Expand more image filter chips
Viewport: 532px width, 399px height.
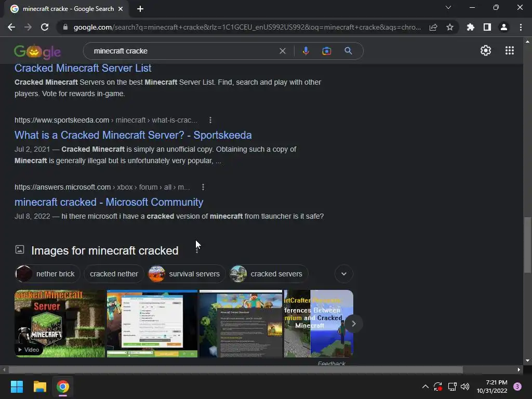(344, 274)
